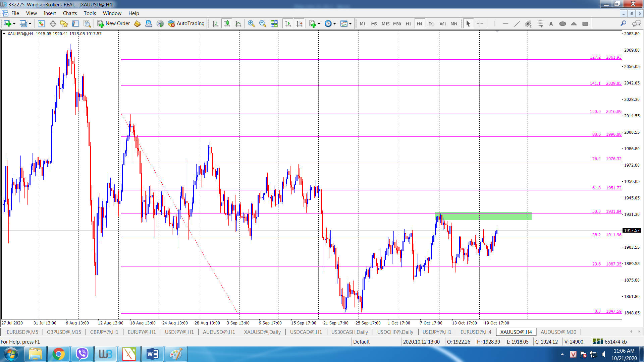Expand the Templates dropdown arrow
The height and width of the screenshot is (362, 644).
pyautogui.click(x=350, y=24)
